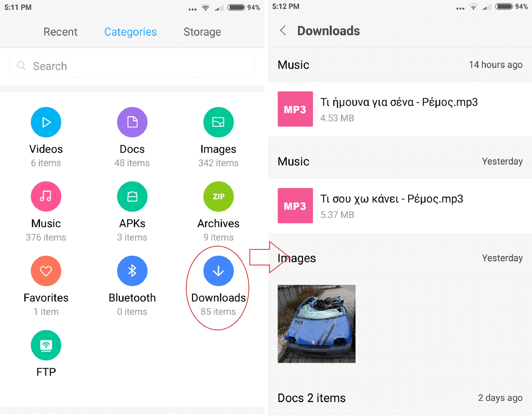This screenshot has width=532, height=417.
Task: Go back using the Downloads back arrow
Action: click(x=283, y=31)
